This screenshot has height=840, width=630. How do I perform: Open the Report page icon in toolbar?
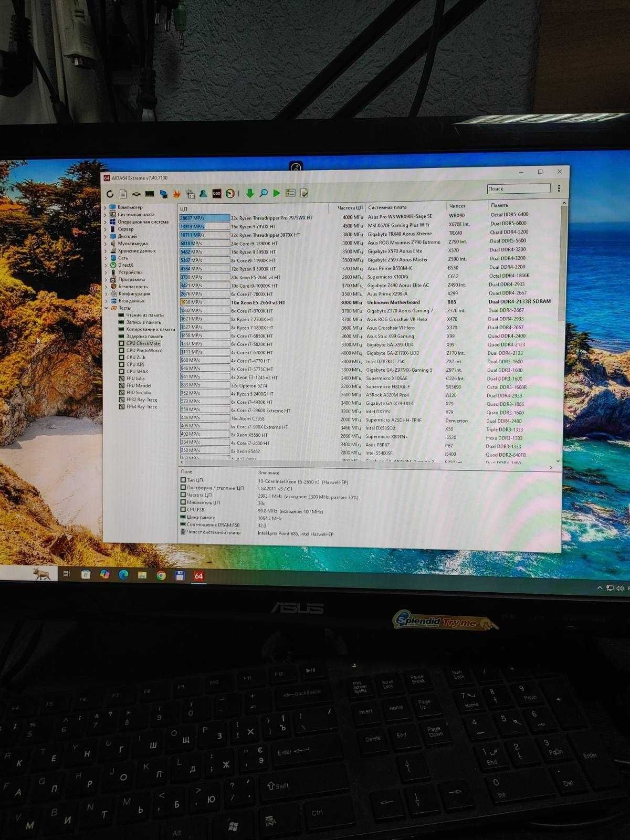click(123, 194)
